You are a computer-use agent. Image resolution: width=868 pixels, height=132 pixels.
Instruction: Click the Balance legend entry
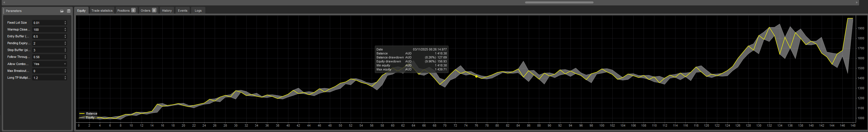(x=88, y=114)
